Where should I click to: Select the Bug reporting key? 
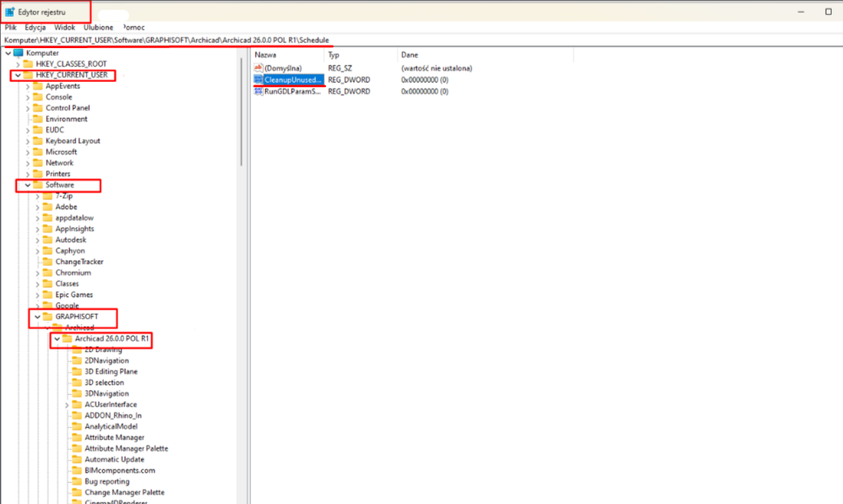(x=107, y=481)
